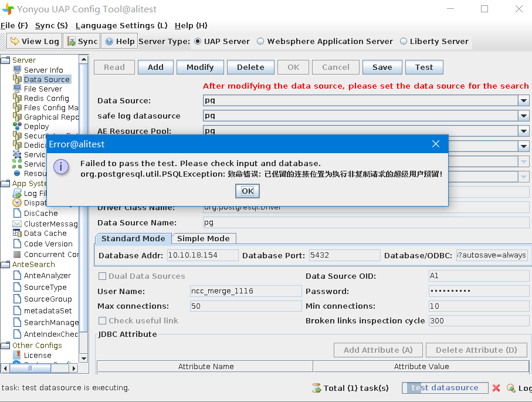
Task: Select Liberty Server radio button
Action: [404, 42]
